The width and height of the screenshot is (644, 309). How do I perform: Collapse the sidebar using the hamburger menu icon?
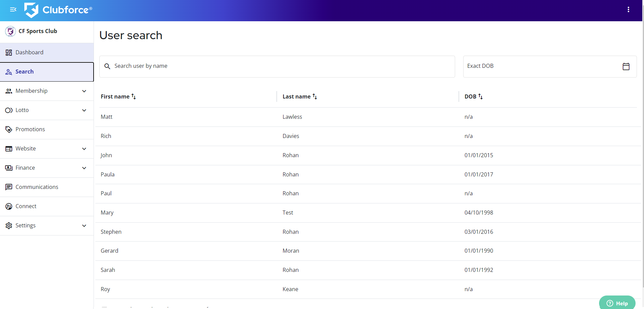pos(13,10)
